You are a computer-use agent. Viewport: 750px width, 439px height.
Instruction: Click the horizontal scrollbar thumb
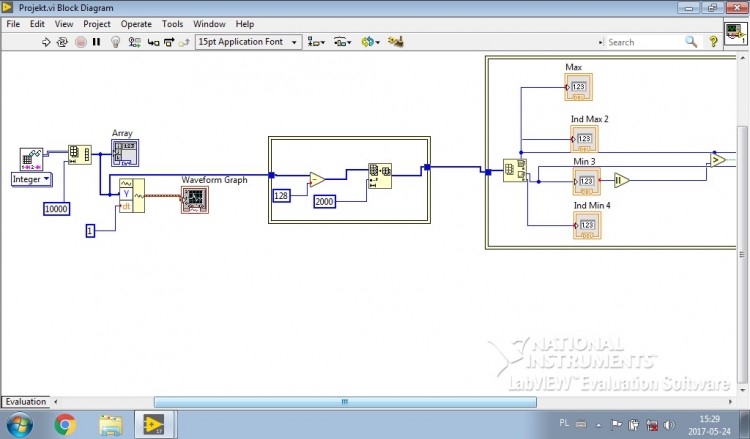tap(345, 402)
